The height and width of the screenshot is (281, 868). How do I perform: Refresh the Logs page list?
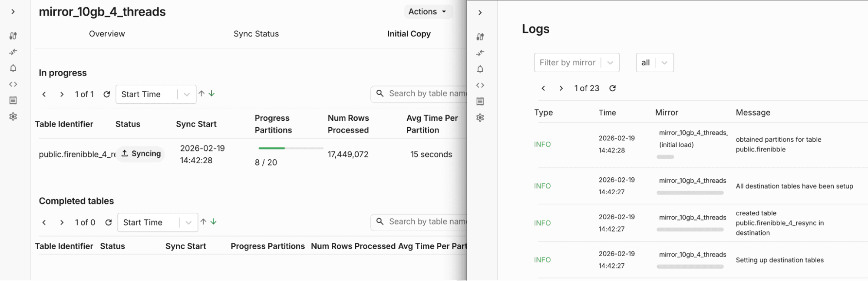(612, 88)
